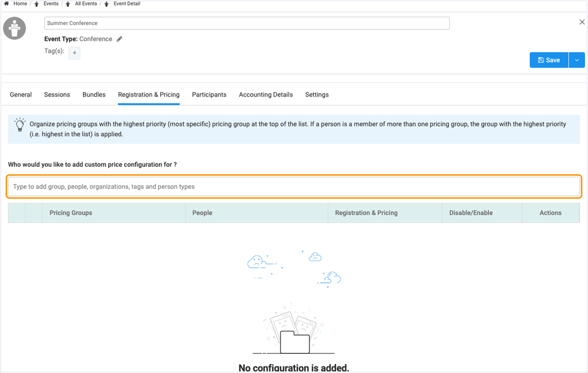Close the event detail panel
The width and height of the screenshot is (588, 373).
coord(582,22)
